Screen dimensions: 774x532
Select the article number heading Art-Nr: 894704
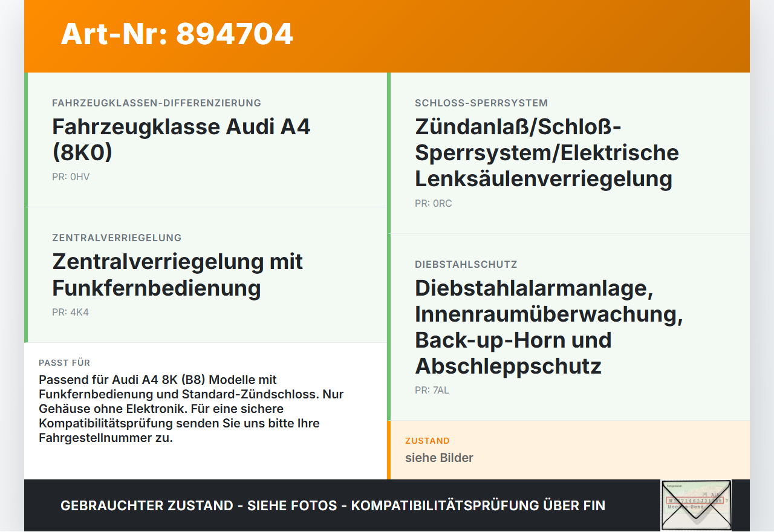(x=177, y=34)
